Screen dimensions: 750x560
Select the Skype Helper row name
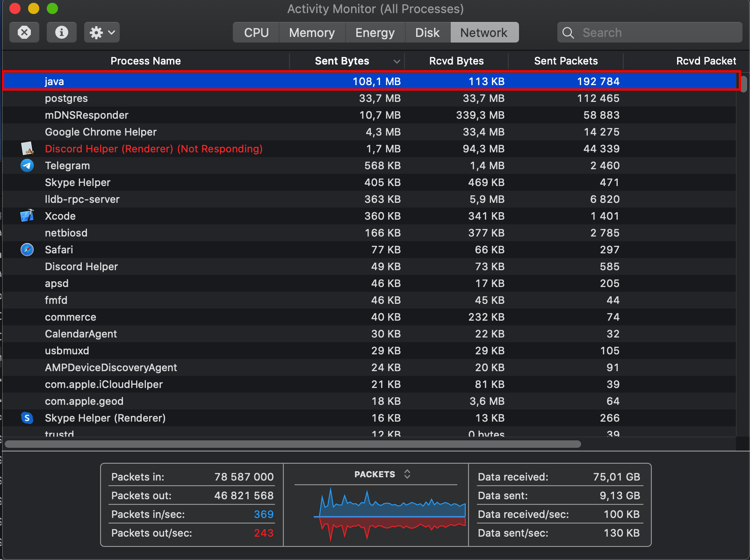click(78, 182)
